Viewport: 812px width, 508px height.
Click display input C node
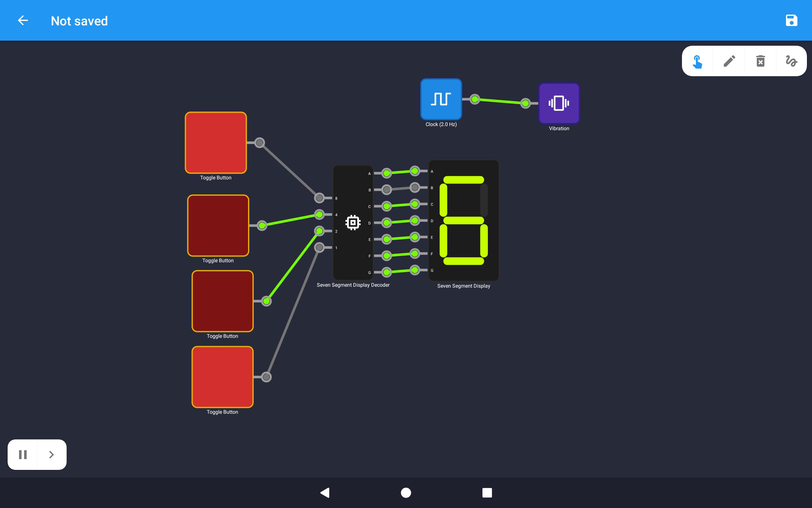(415, 204)
